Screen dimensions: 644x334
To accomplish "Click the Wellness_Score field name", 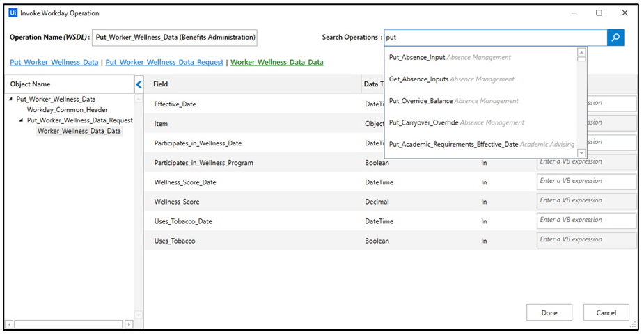I will [x=177, y=202].
